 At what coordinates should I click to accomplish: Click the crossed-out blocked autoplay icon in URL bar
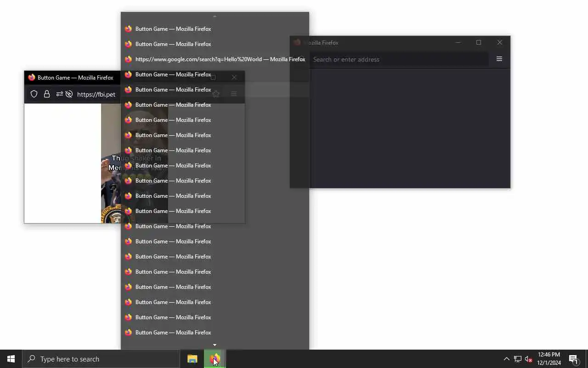click(69, 94)
